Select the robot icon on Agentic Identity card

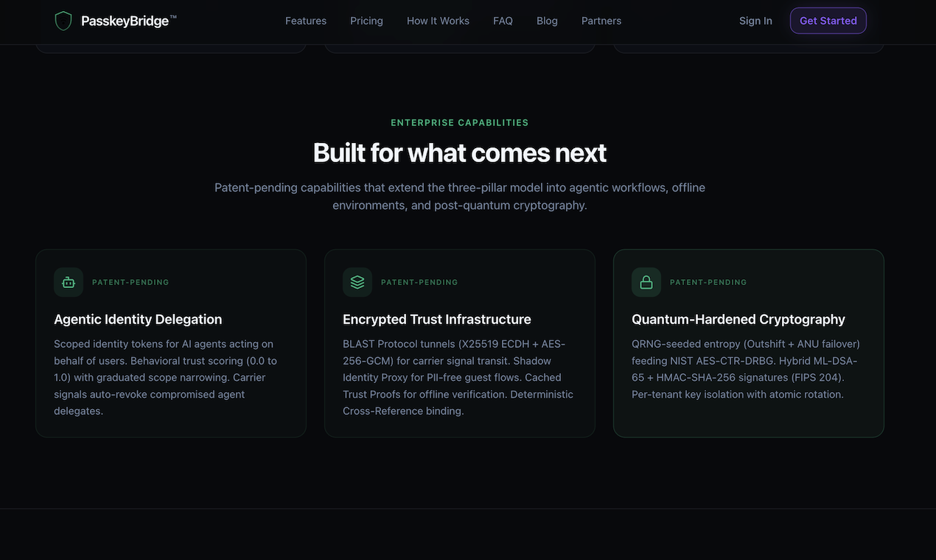click(68, 281)
